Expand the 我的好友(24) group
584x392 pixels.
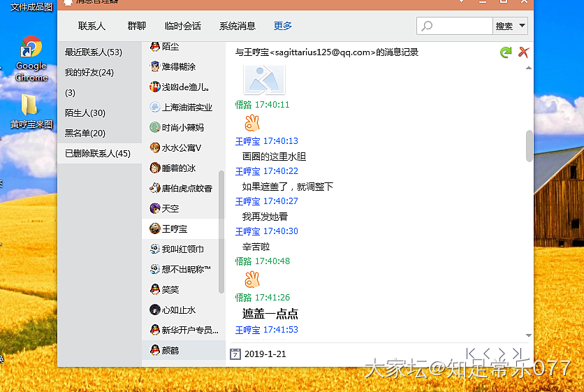tap(89, 73)
